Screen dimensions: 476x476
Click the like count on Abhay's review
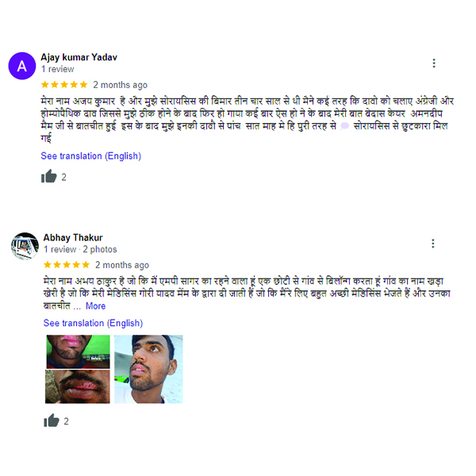click(66, 421)
